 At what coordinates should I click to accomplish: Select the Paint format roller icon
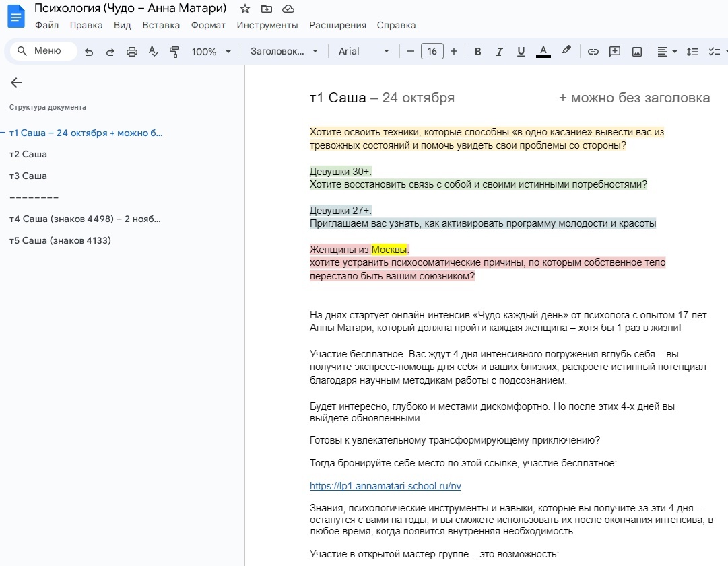[x=175, y=52]
